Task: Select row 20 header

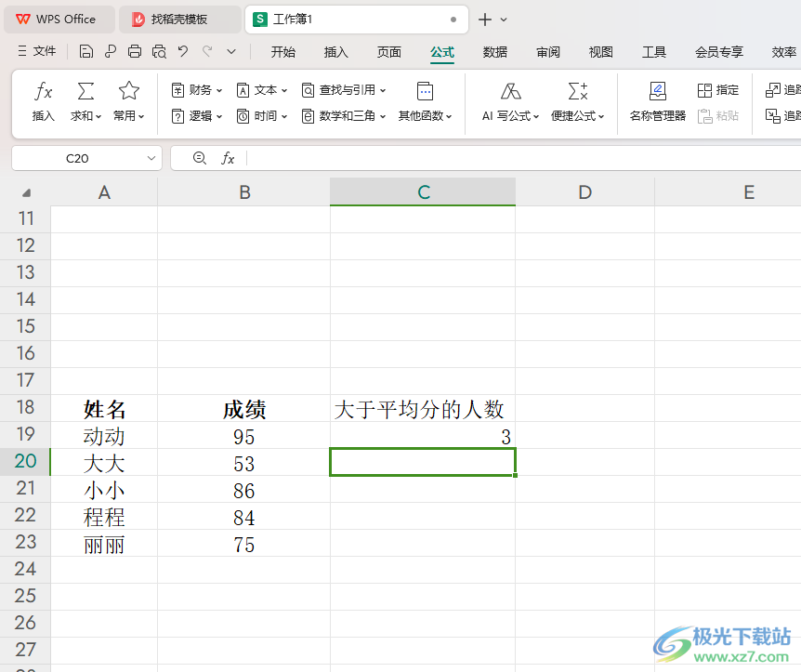Action: (x=25, y=461)
